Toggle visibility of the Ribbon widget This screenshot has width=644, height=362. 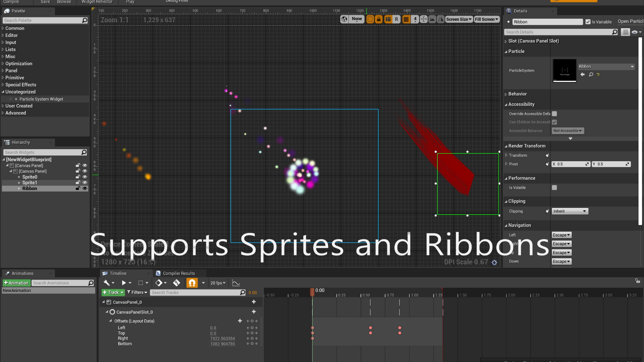click(85, 188)
